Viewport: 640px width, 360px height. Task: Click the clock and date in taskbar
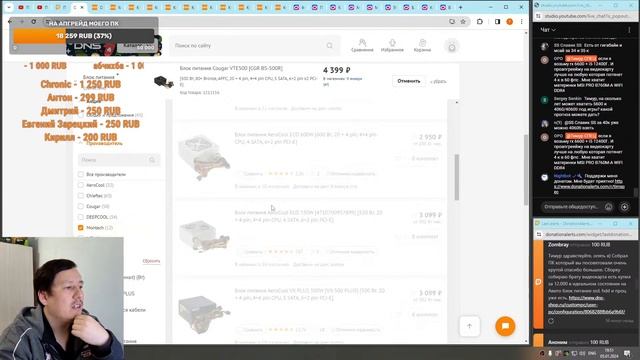click(609, 353)
